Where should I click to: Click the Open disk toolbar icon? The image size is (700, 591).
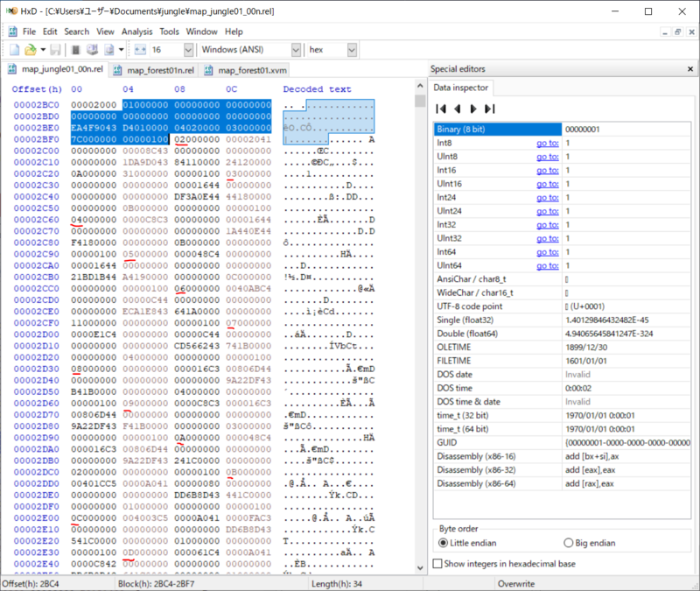coord(92,50)
